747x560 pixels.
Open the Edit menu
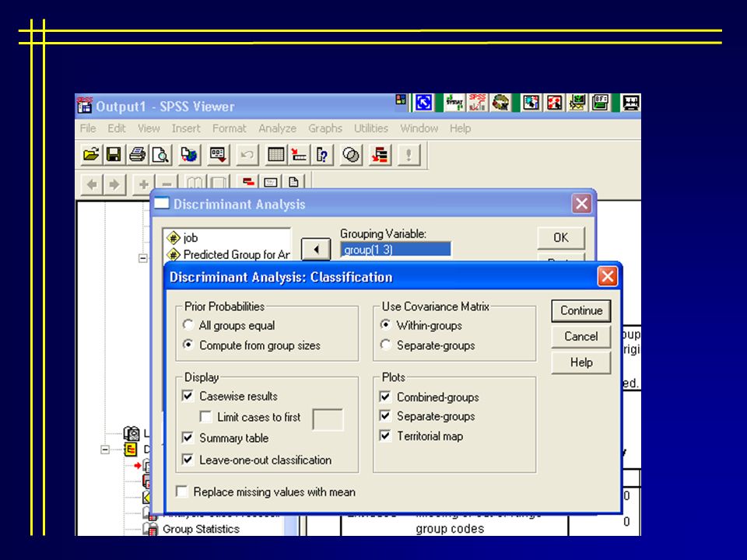point(116,128)
